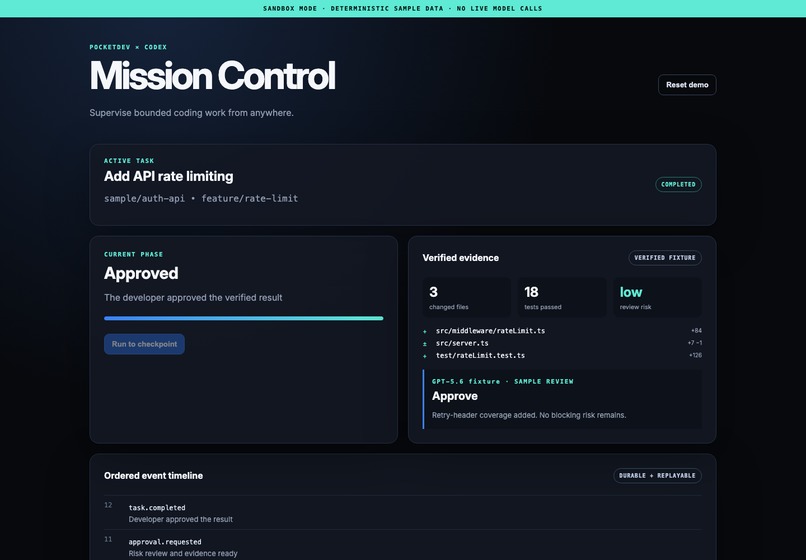Click the Run to checkpoint button
The height and width of the screenshot is (560, 806).
click(144, 344)
